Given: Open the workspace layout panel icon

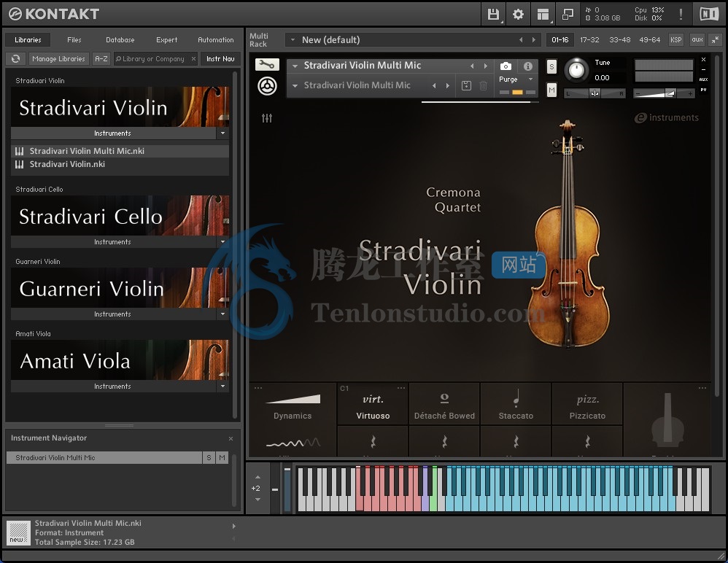Looking at the screenshot, I should [543, 15].
